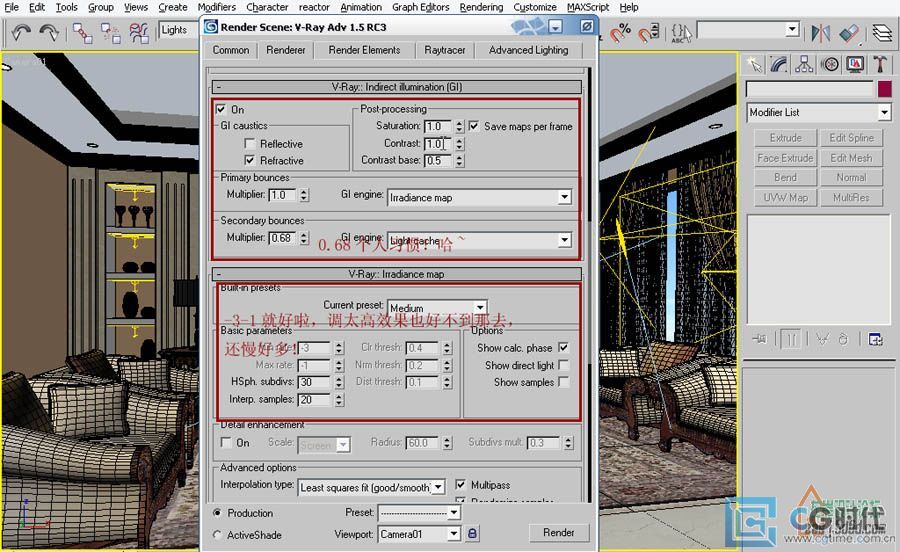Disable Refractive GI caustics

[250, 160]
